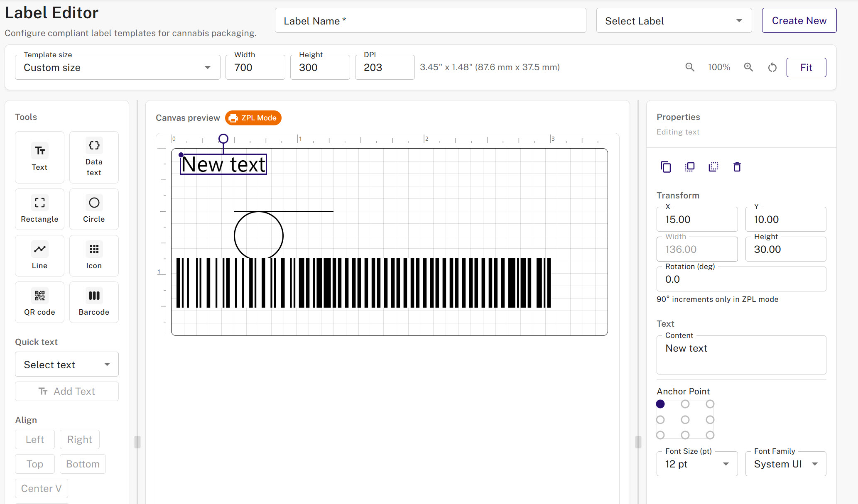
Task: Select the top-center anchor point
Action: tap(685, 404)
